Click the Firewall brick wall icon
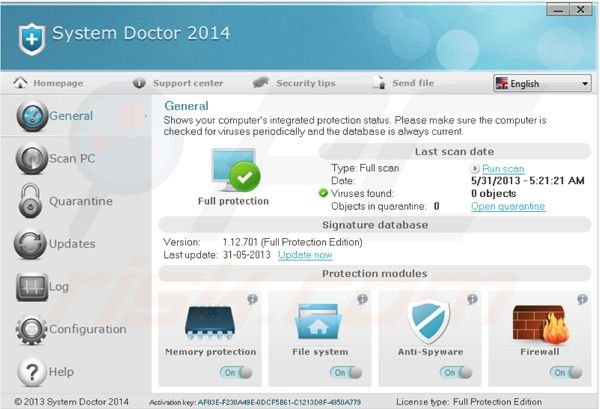This screenshot has width=600, height=409. click(x=541, y=324)
